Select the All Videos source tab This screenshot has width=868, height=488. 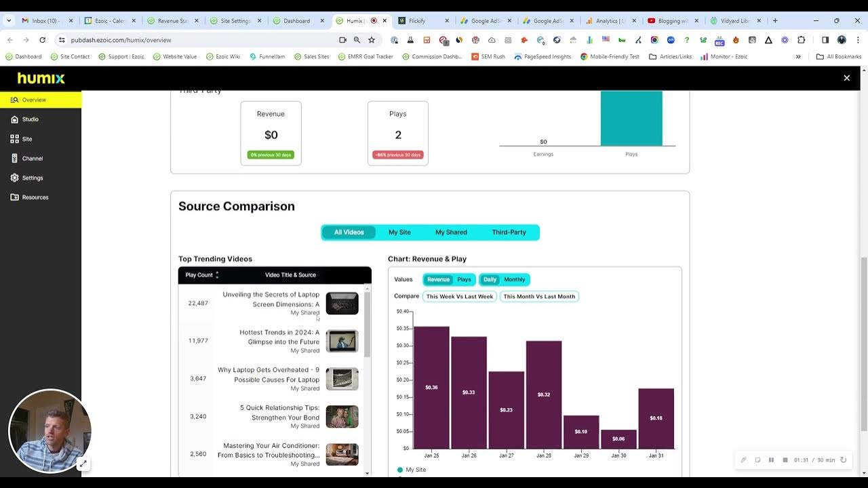coord(349,232)
